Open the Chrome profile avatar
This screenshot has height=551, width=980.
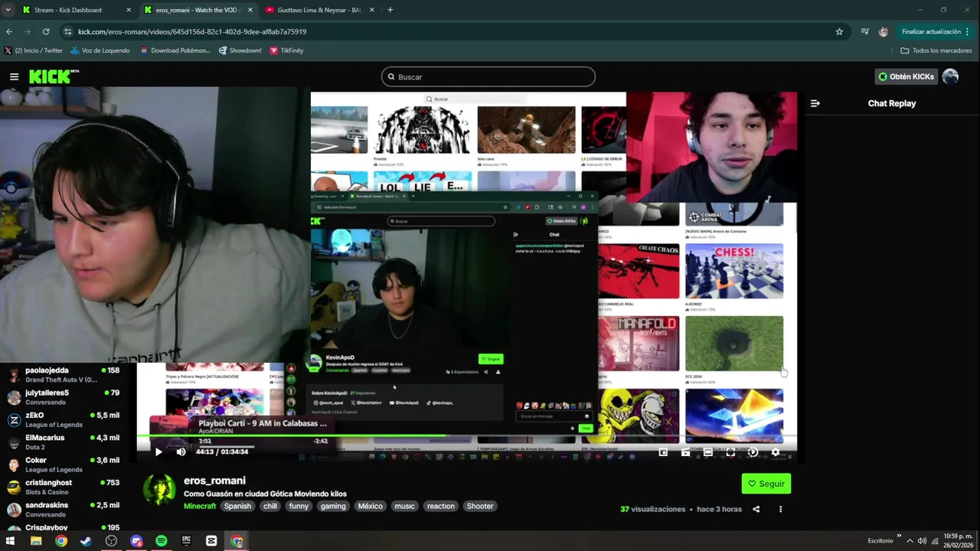tap(884, 31)
